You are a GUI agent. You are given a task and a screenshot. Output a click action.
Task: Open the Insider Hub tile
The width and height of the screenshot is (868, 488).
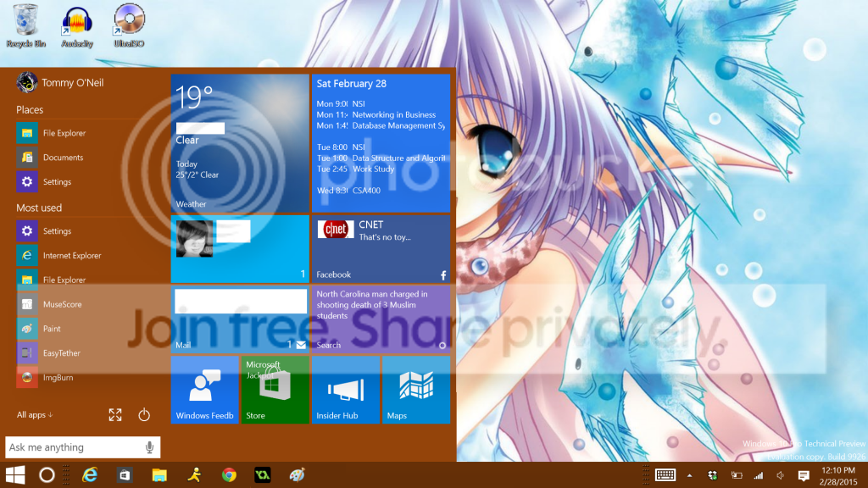345,390
